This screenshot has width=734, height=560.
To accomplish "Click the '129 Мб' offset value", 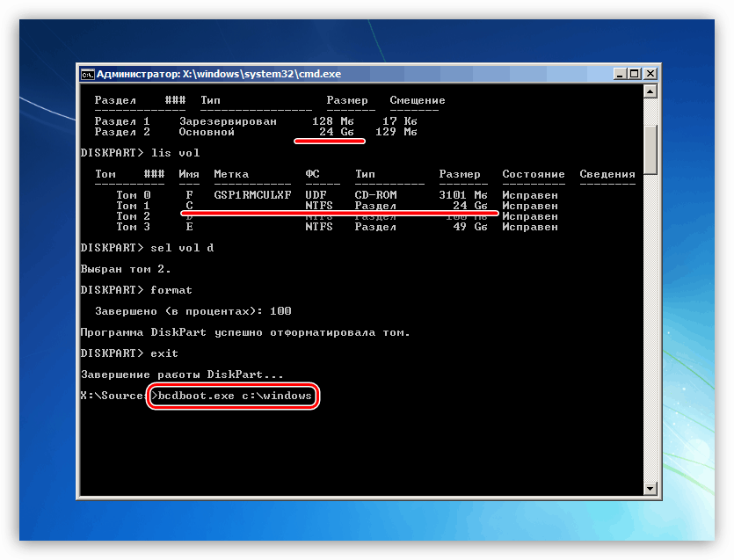I will point(396,132).
